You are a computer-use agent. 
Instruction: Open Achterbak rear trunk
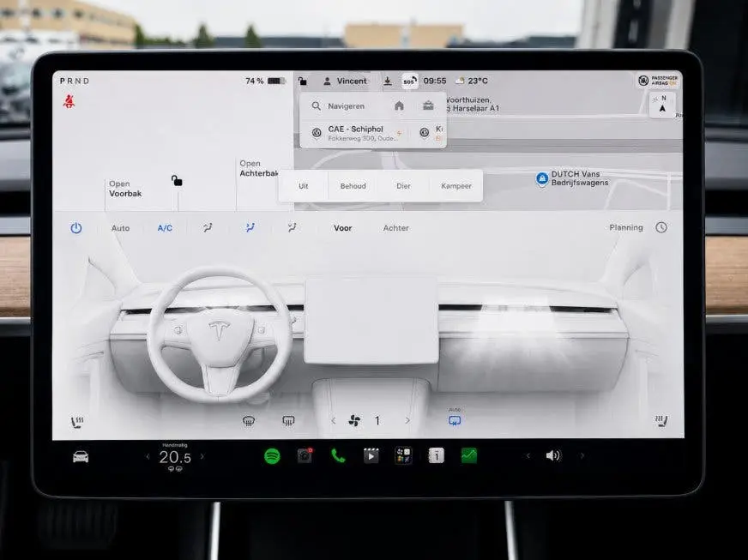pos(258,168)
